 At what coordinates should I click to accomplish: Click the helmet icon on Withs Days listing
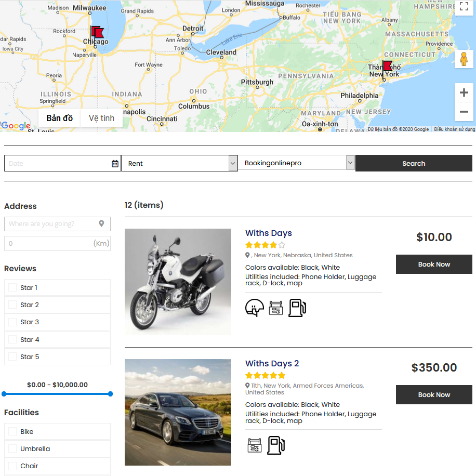(255, 308)
